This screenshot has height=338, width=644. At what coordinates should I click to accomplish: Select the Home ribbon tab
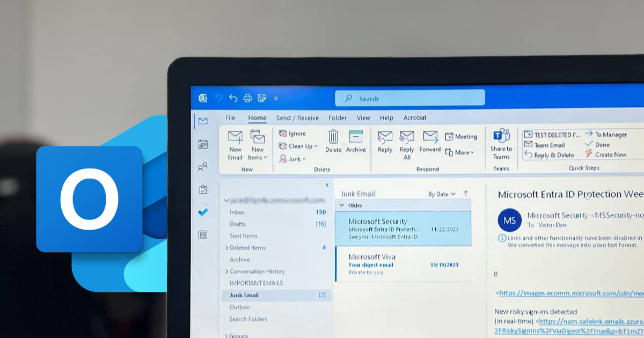257,118
